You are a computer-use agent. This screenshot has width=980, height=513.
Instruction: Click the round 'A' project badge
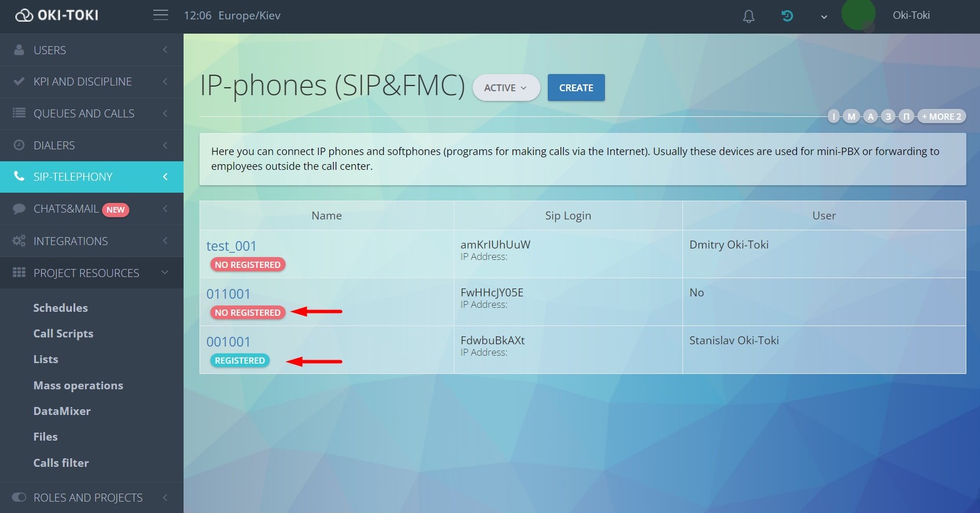870,117
